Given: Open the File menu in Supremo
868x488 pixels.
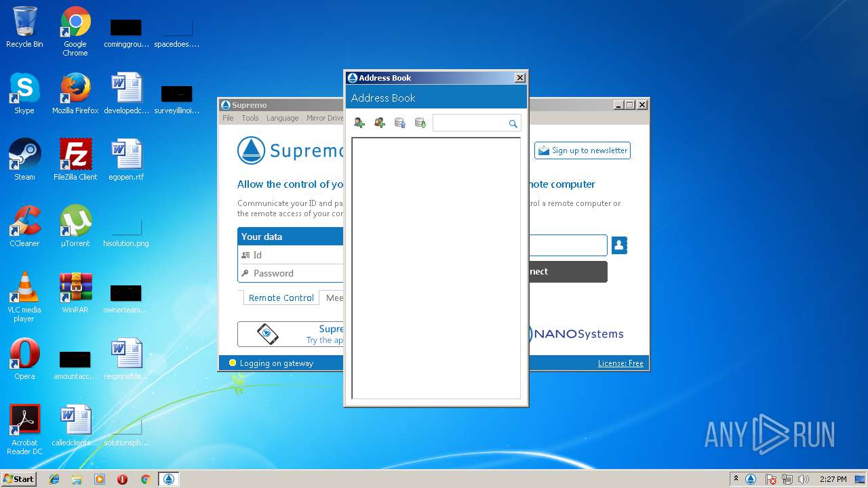Looking at the screenshot, I should click(x=228, y=118).
